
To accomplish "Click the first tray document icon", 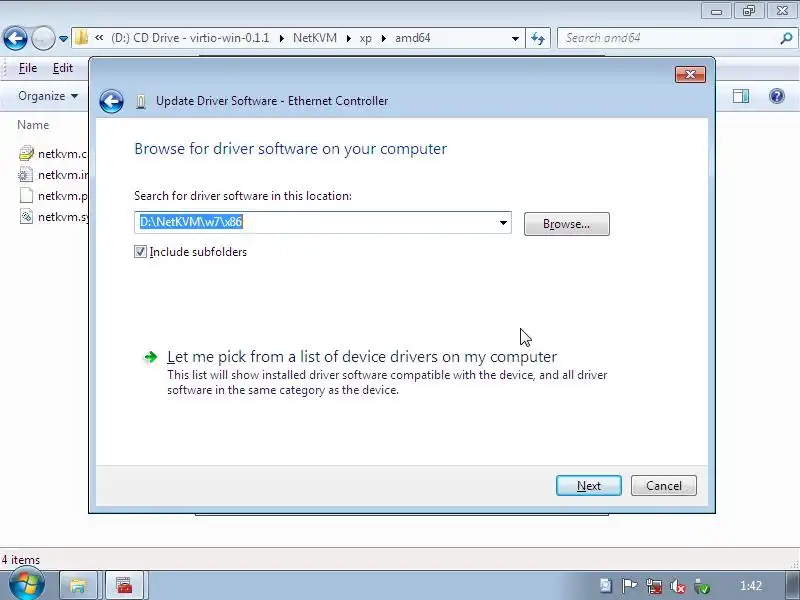I will [x=606, y=586].
